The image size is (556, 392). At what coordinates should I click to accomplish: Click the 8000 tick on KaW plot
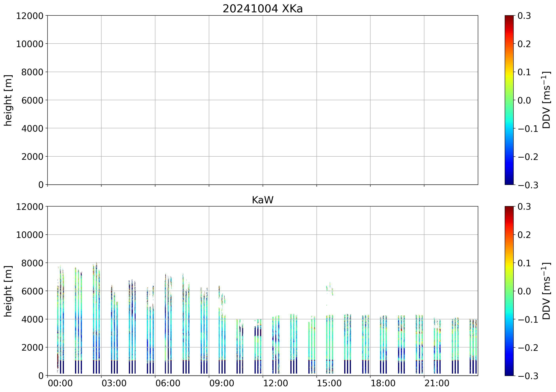tap(32, 263)
